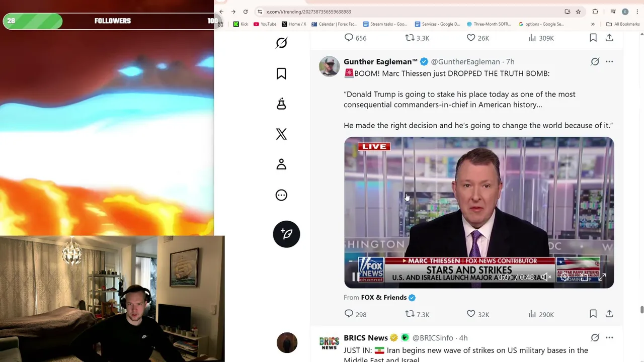This screenshot has height=362, width=644.
Task: Open Bookmarks in the X sidebar
Action: coord(281,74)
